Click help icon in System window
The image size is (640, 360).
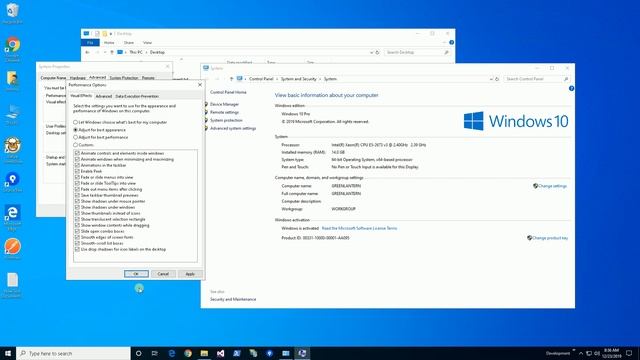coord(571,88)
